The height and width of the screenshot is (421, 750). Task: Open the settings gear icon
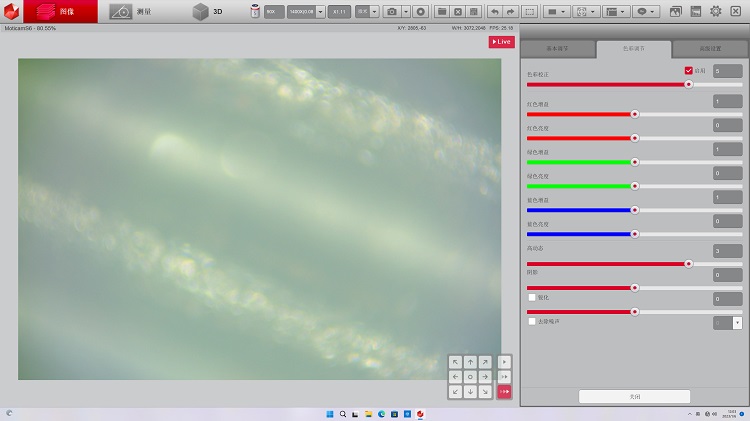[x=716, y=12]
